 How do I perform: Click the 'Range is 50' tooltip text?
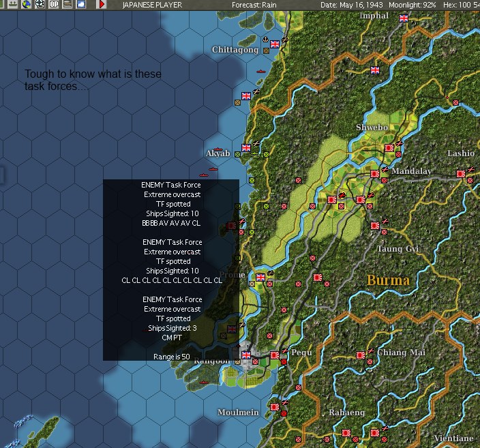(172, 357)
